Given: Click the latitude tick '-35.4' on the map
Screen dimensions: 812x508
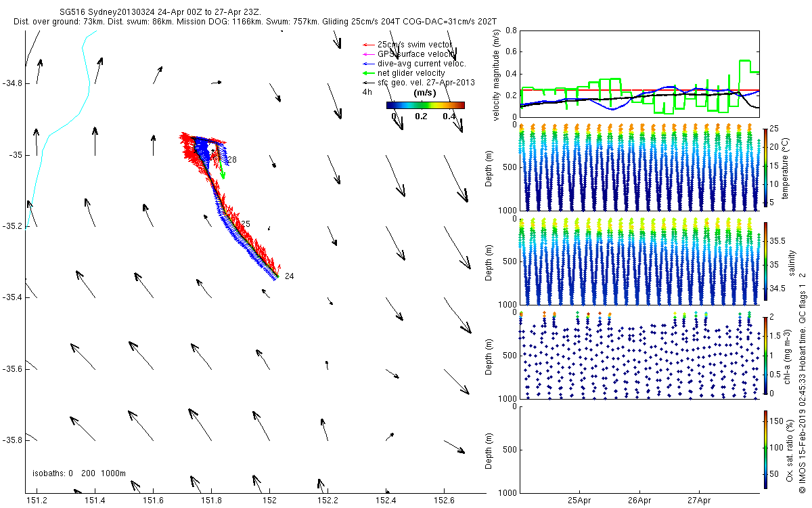Looking at the screenshot, I should [12, 297].
